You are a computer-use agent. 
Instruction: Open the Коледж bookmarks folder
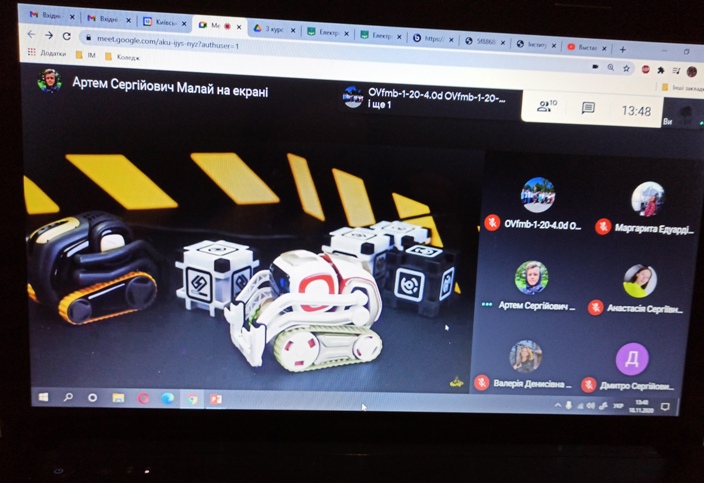[122, 57]
